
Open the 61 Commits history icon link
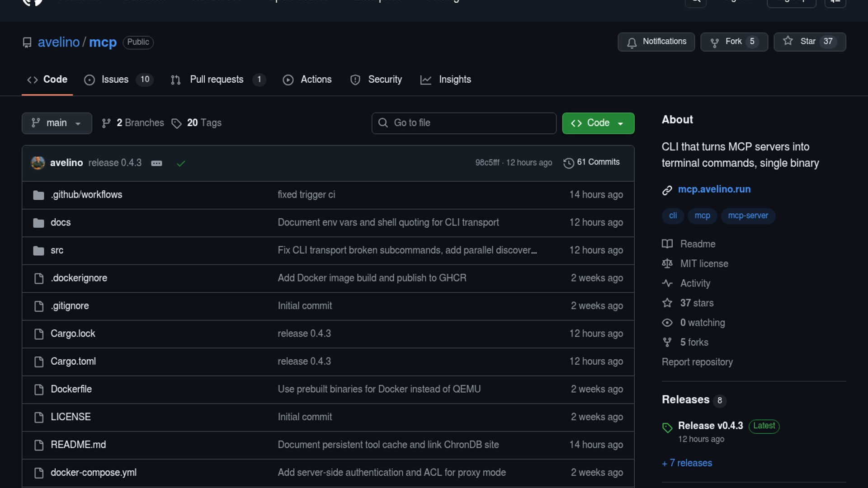569,163
